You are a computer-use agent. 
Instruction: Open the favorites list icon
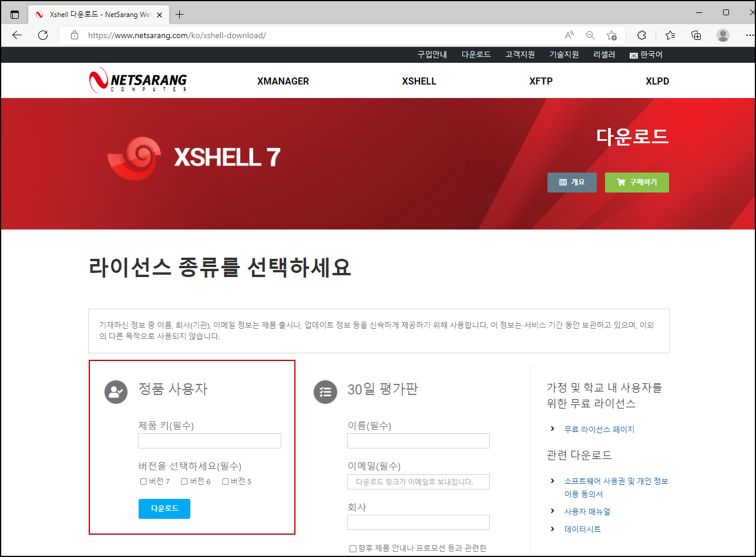pos(670,35)
